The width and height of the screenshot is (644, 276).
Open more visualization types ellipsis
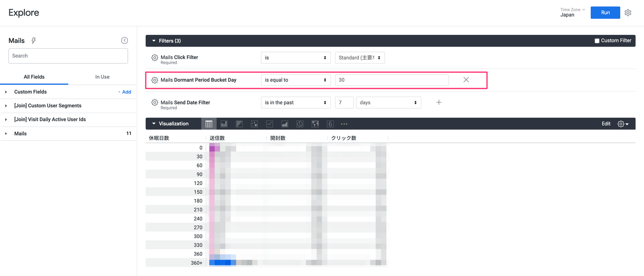coord(344,124)
